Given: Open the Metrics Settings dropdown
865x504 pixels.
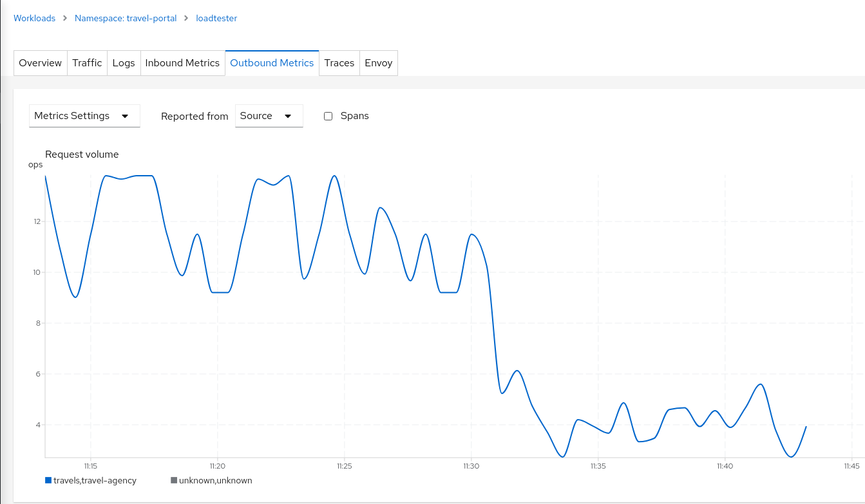Looking at the screenshot, I should (x=84, y=116).
